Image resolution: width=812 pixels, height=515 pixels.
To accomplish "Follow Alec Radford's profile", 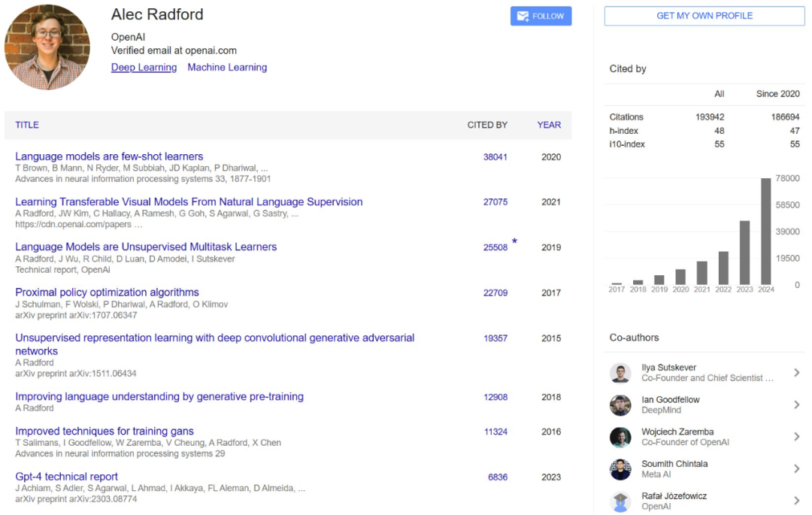I will click(541, 15).
